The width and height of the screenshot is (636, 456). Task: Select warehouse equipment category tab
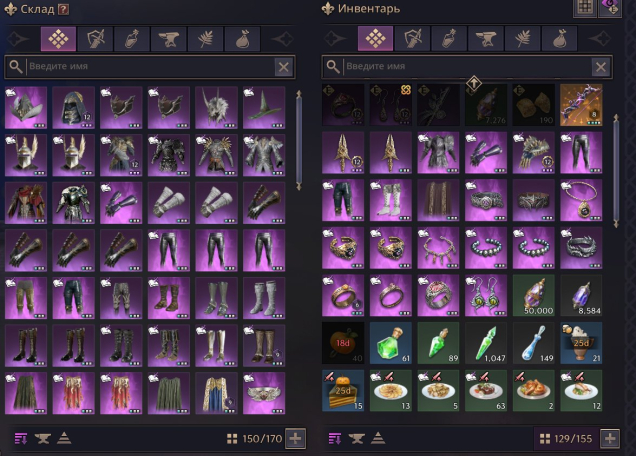(95, 39)
